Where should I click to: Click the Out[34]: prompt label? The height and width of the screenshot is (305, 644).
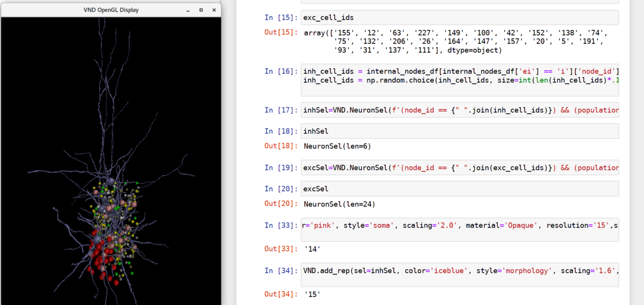pos(281,293)
